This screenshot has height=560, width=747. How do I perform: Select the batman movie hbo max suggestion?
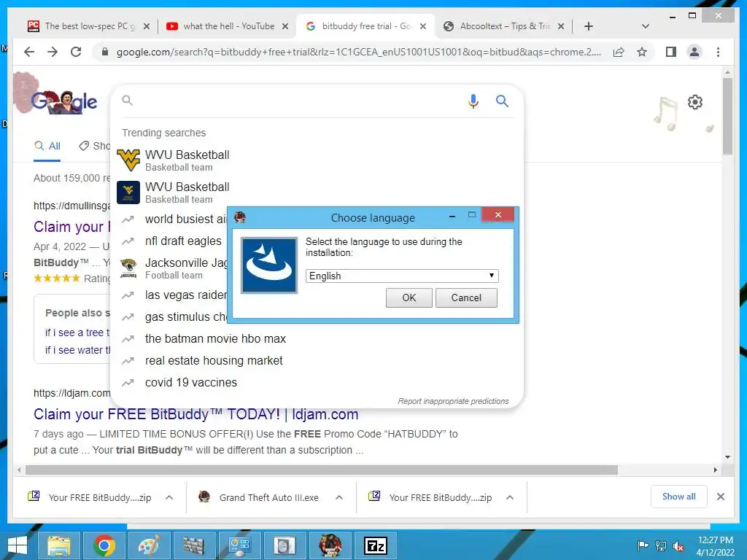pyautogui.click(x=317, y=338)
